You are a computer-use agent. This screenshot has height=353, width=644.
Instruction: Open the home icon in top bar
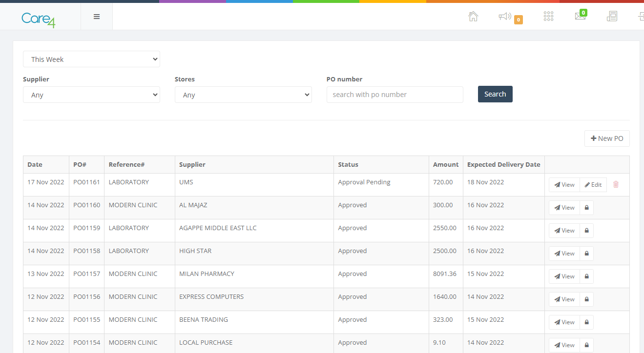[473, 17]
